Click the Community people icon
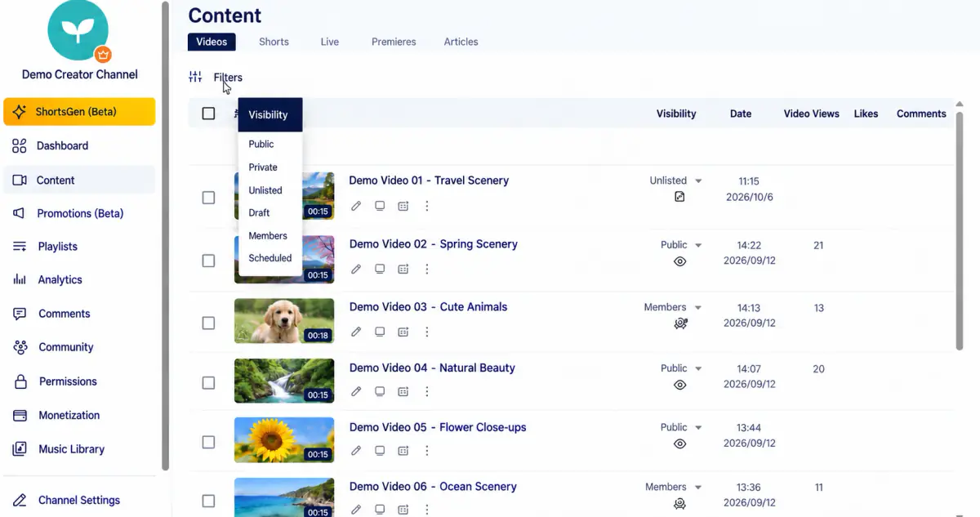 pyautogui.click(x=20, y=347)
